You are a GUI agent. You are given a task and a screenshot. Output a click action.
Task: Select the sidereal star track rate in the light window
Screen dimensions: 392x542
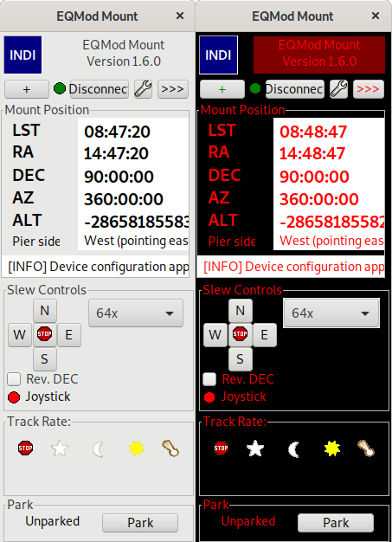pos(60,448)
